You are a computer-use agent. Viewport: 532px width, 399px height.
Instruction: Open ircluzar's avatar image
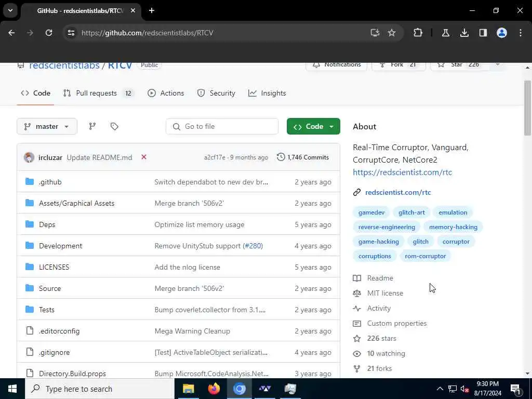(29, 157)
